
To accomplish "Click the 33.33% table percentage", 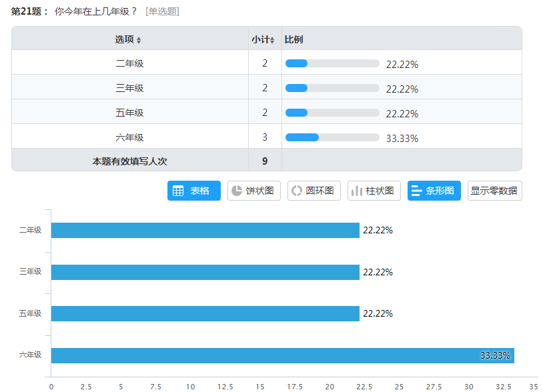I will [x=402, y=139].
